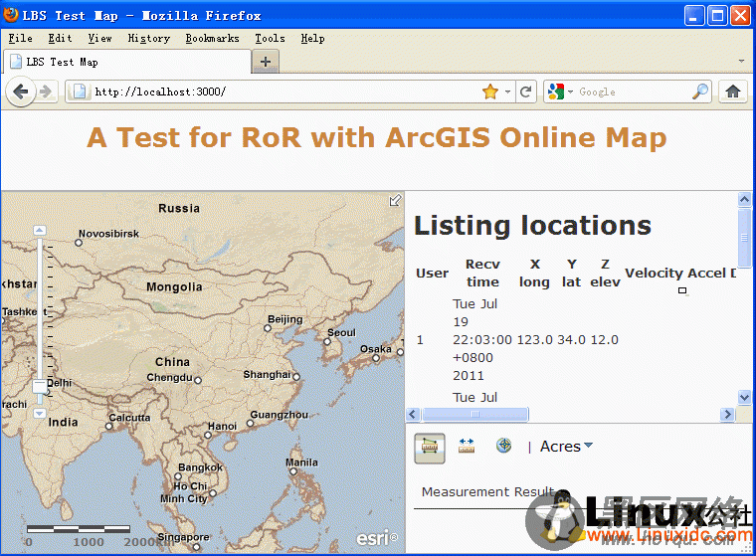The image size is (756, 556).
Task: Click the Recv time column header
Action: click(482, 273)
